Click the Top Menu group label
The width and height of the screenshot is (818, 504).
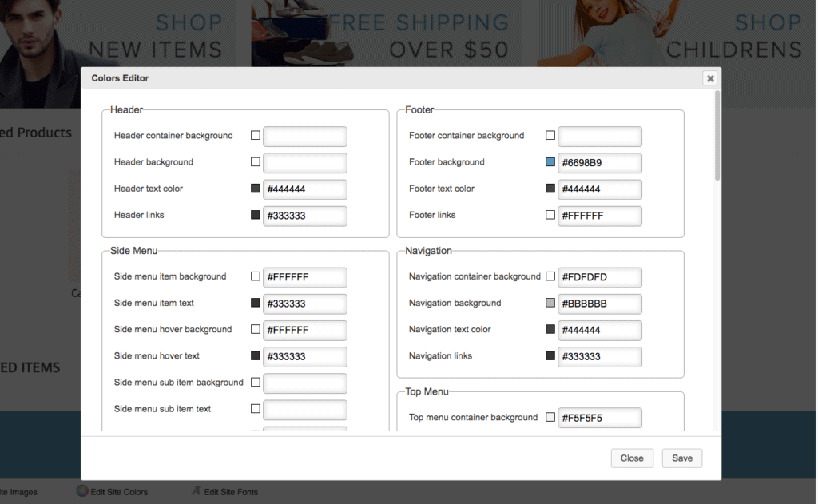[x=427, y=392]
